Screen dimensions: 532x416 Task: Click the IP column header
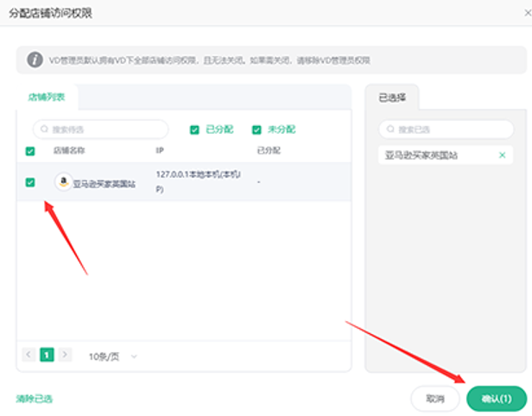[x=160, y=150]
